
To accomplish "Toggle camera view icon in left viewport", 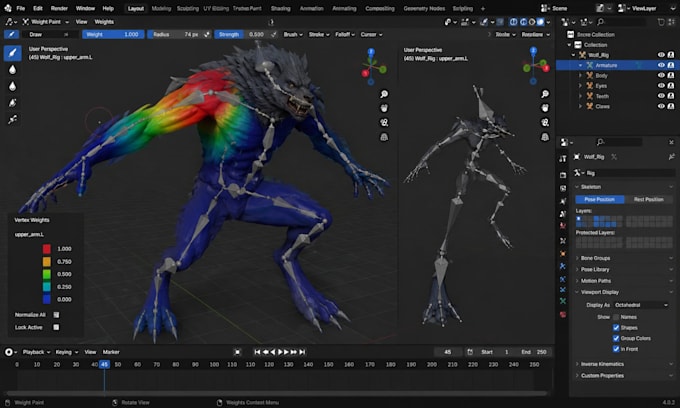I will [x=384, y=123].
